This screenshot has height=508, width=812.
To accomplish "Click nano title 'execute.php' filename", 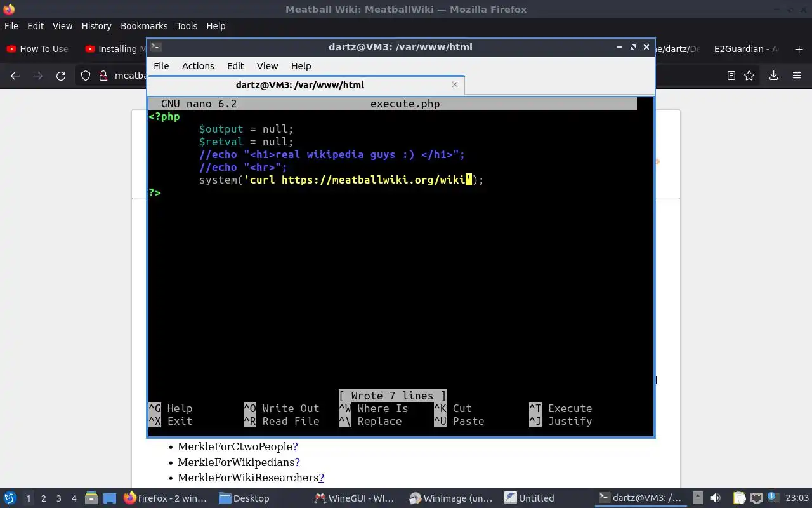I will click(x=405, y=104).
